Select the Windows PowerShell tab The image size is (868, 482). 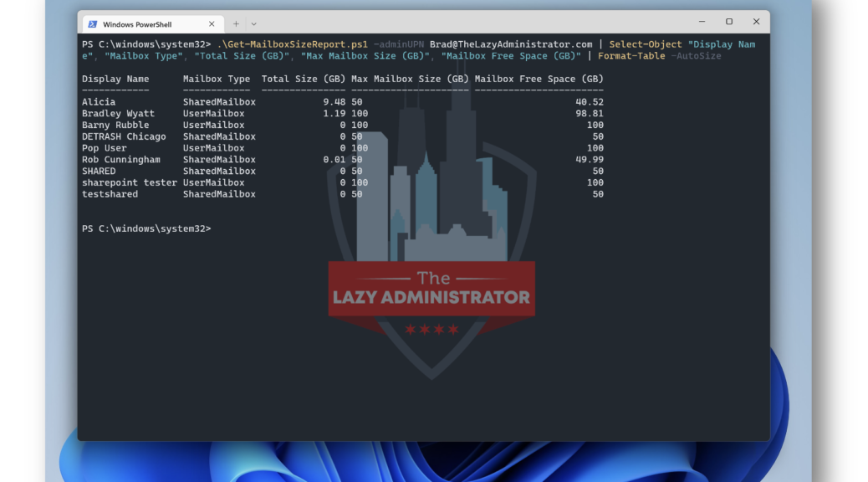tap(153, 23)
